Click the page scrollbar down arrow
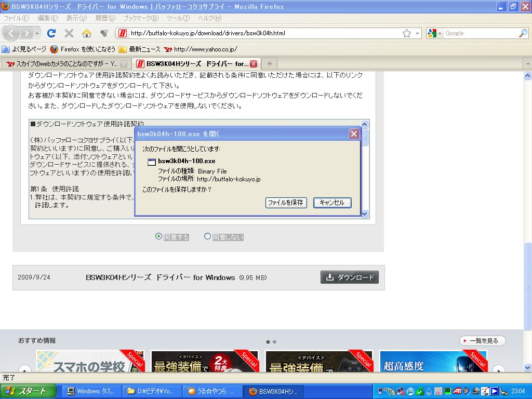Image resolution: width=532 pixels, height=399 pixels. pyautogui.click(x=528, y=367)
